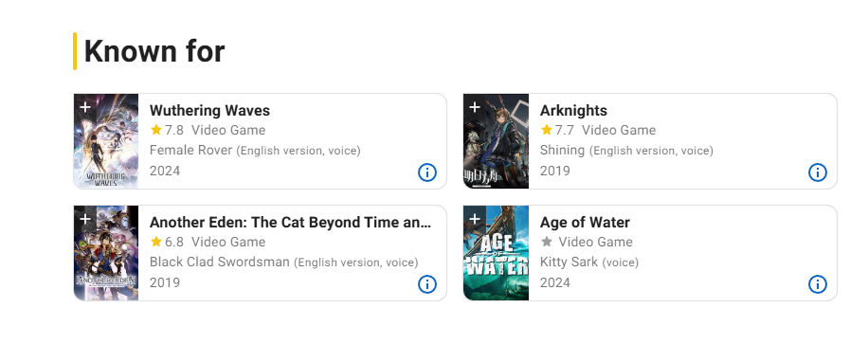Click the Age of Water poster thumbnail
The width and height of the screenshot is (868, 344).
click(496, 253)
